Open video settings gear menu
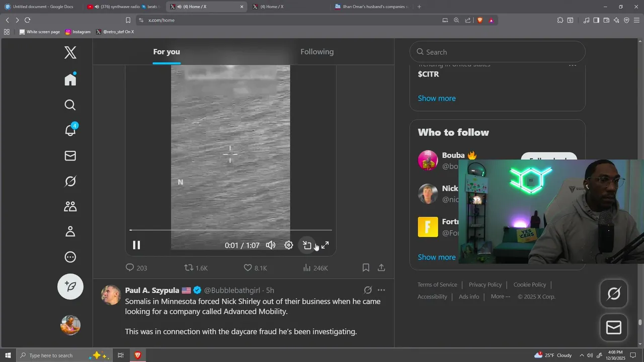The width and height of the screenshot is (644, 362). point(289,245)
